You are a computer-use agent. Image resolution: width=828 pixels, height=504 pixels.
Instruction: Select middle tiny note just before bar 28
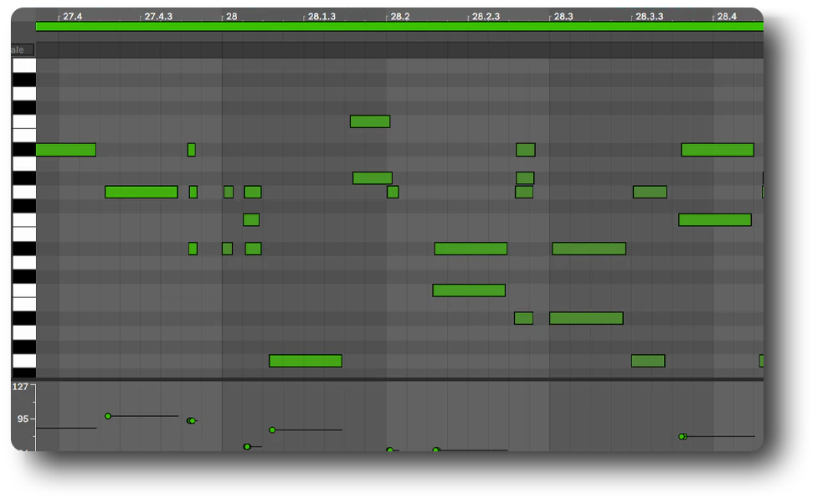(193, 192)
